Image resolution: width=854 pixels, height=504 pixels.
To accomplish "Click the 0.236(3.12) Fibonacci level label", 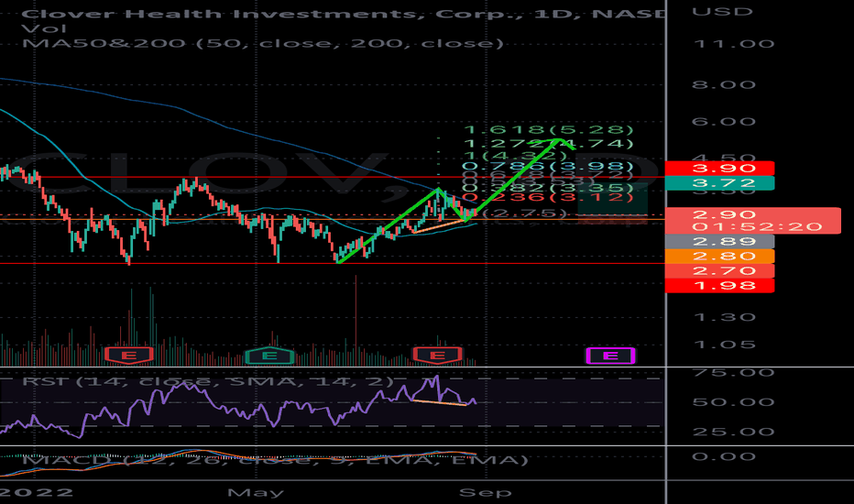I will tap(549, 197).
